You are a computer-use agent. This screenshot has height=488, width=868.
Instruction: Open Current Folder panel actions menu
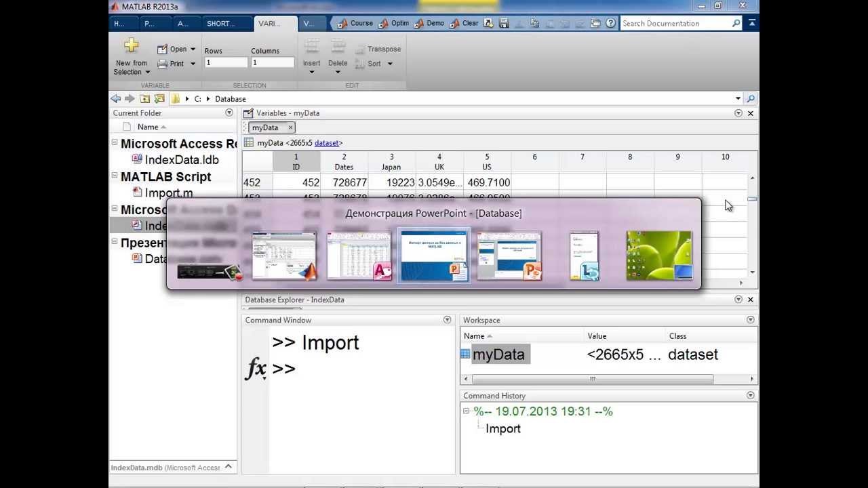point(229,113)
